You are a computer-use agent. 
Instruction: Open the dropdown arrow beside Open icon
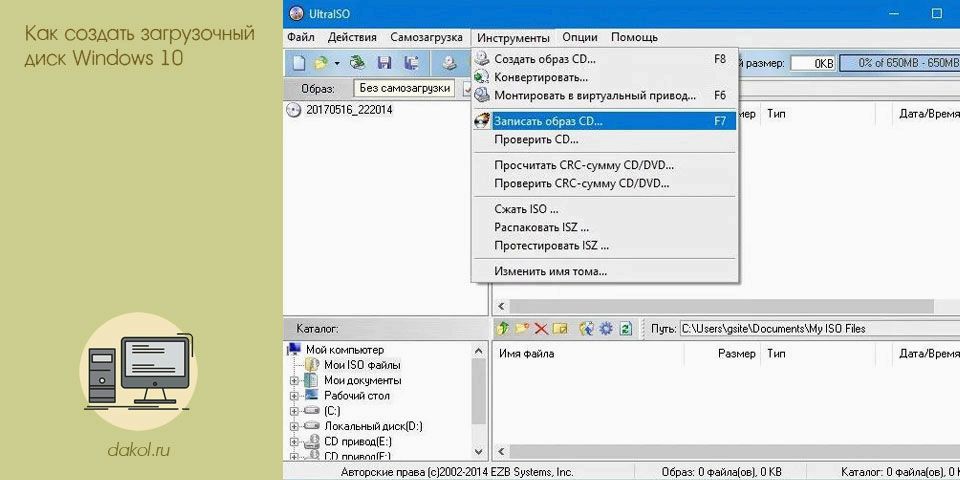click(x=336, y=63)
